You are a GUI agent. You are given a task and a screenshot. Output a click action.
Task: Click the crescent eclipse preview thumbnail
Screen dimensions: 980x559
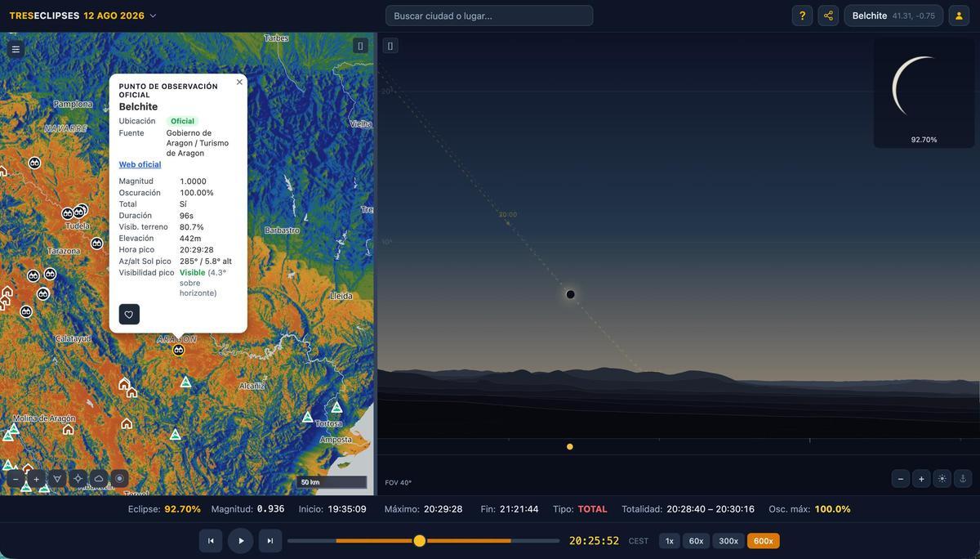[x=924, y=92]
